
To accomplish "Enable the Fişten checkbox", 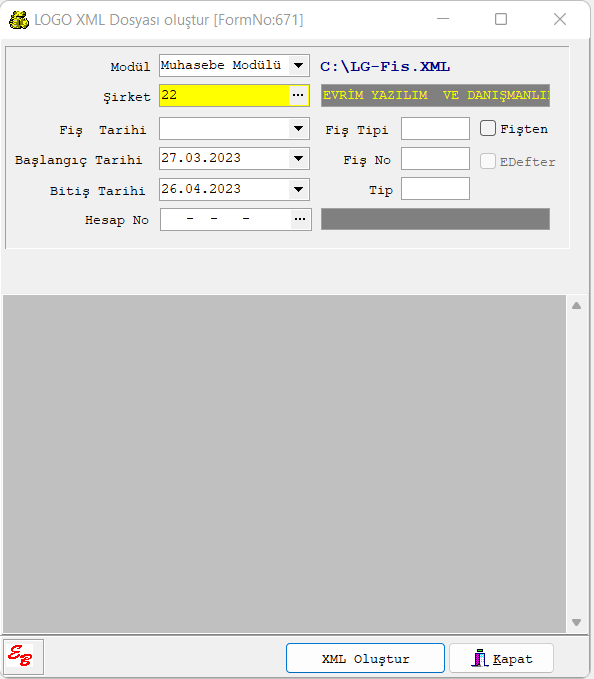I will click(x=488, y=128).
